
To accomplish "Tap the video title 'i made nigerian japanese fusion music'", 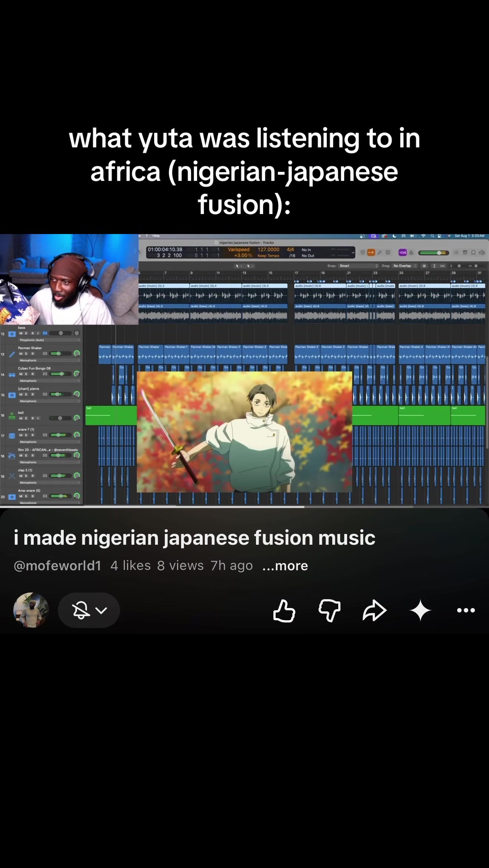I will pos(194,538).
